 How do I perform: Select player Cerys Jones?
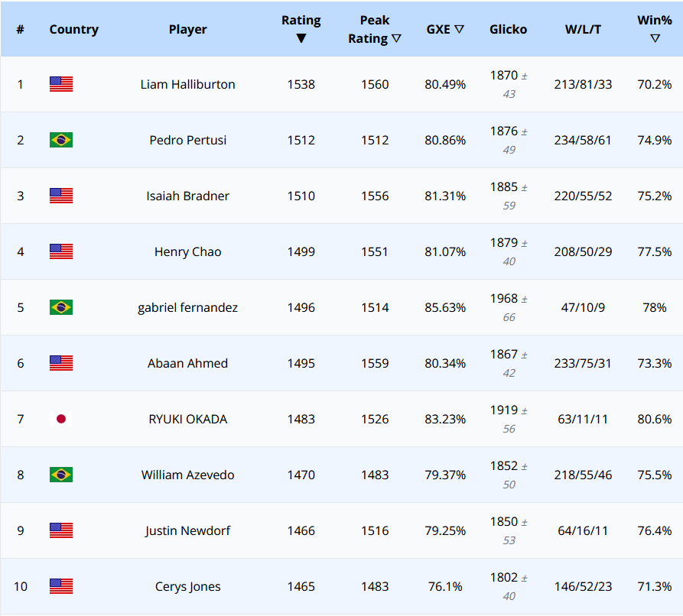click(187, 586)
